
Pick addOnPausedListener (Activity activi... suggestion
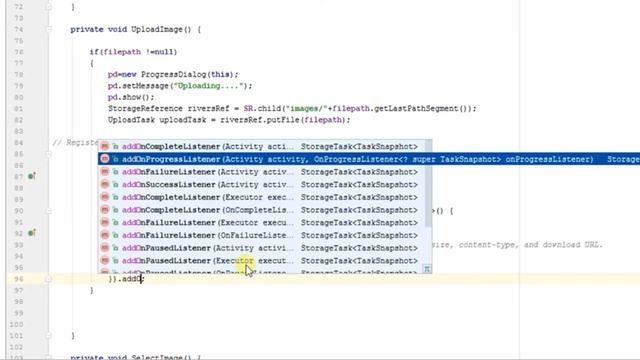coord(261,248)
